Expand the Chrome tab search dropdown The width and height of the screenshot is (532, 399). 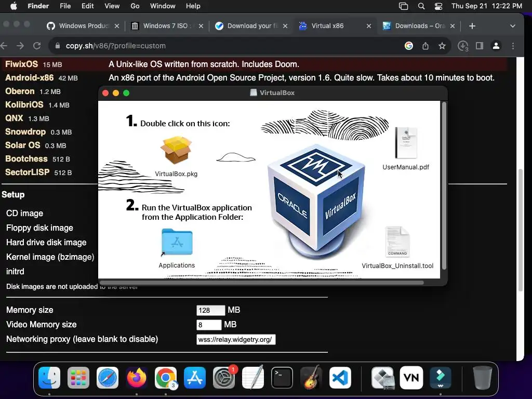513,26
